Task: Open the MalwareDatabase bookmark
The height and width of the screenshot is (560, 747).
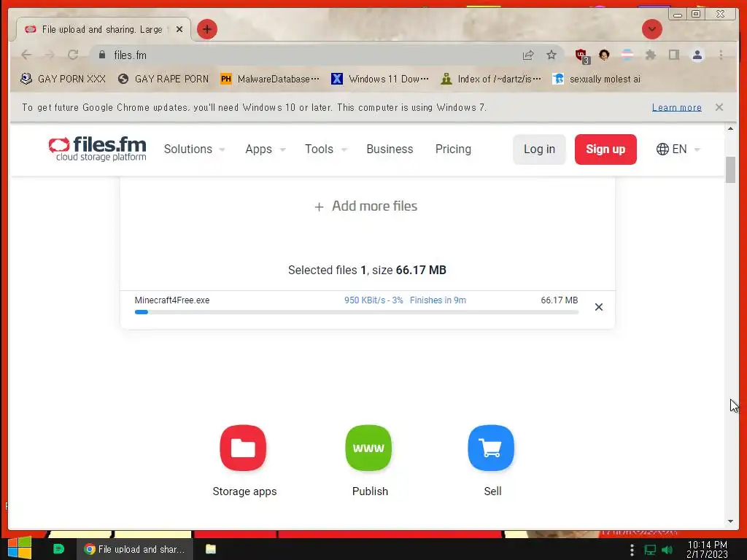Action: [270, 79]
